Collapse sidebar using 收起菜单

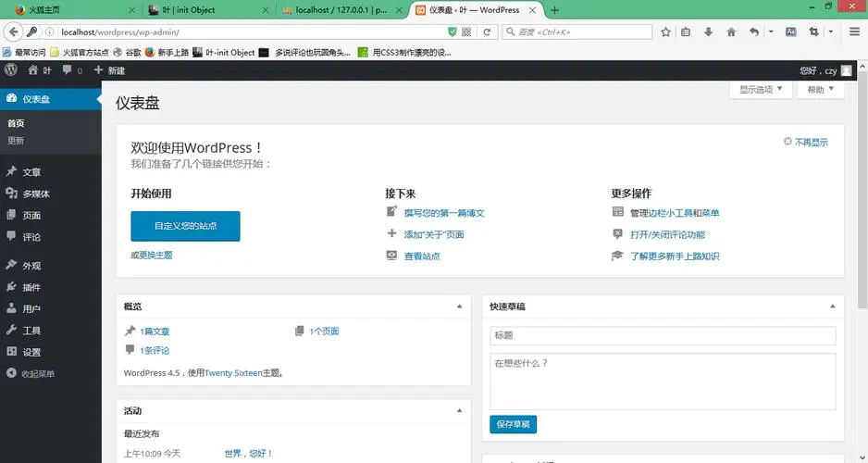coord(37,374)
